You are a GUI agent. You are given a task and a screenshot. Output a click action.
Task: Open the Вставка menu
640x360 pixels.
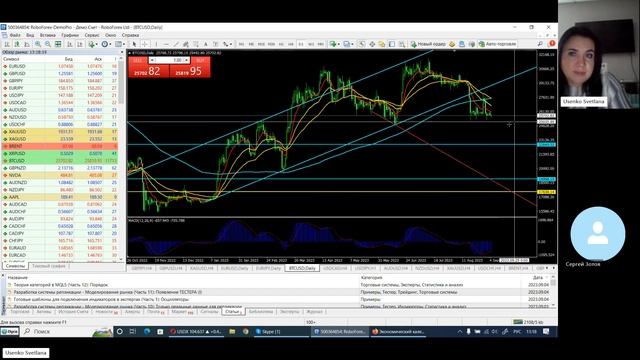(x=47, y=36)
